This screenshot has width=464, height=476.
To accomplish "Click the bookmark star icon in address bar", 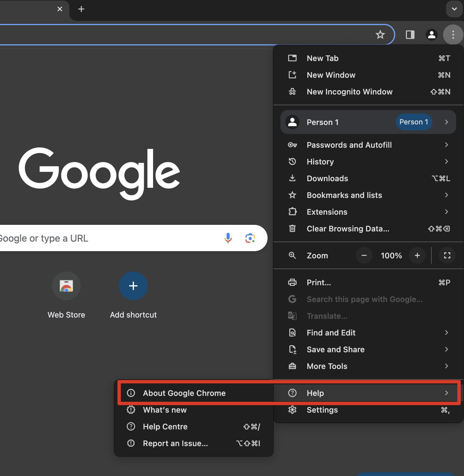I will pos(380,35).
